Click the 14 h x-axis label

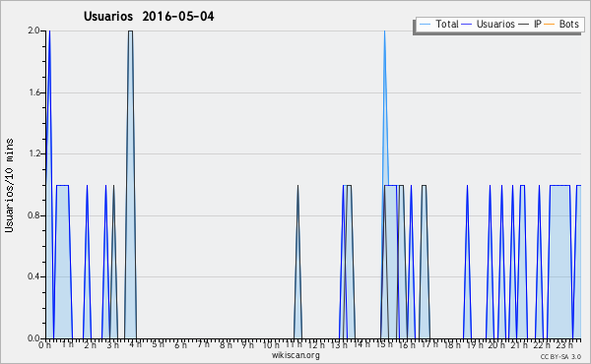tap(361, 344)
